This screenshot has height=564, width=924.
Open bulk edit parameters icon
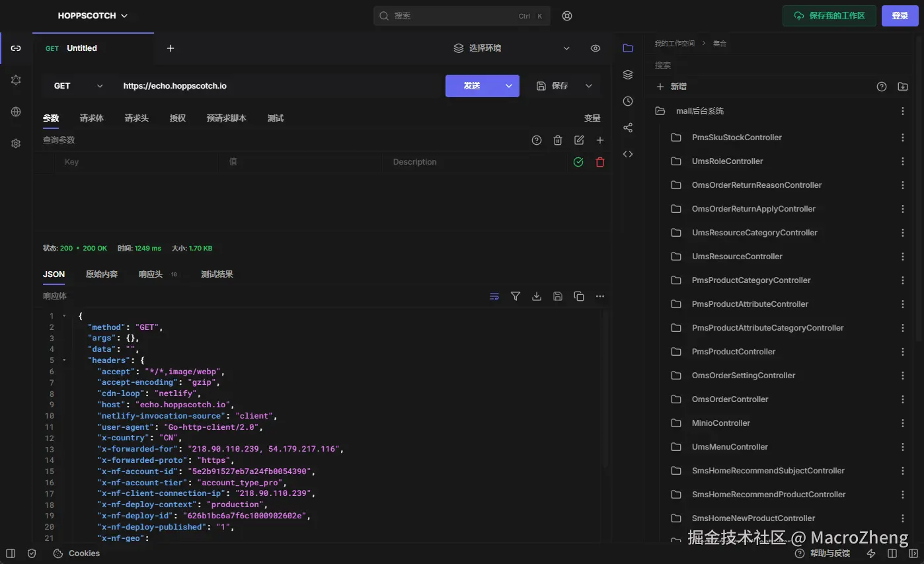579,140
